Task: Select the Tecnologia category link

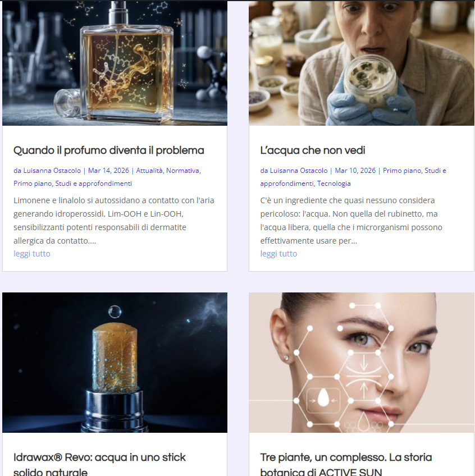Action: click(x=334, y=184)
